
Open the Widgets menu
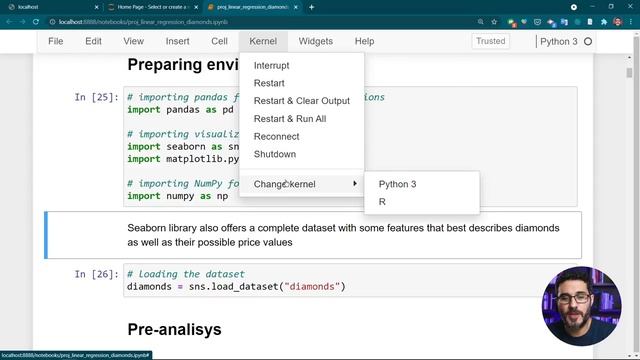[316, 41]
